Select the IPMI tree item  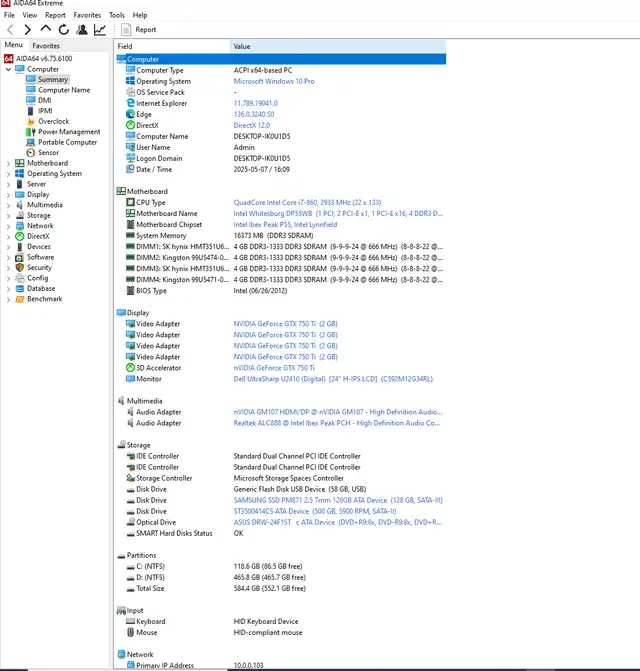click(x=39, y=110)
